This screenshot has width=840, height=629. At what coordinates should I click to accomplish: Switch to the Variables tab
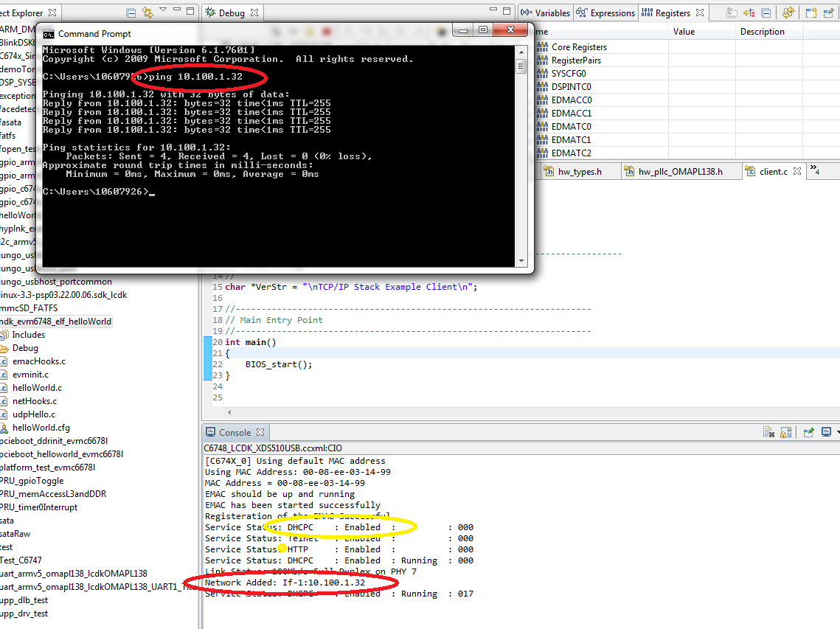pyautogui.click(x=546, y=13)
